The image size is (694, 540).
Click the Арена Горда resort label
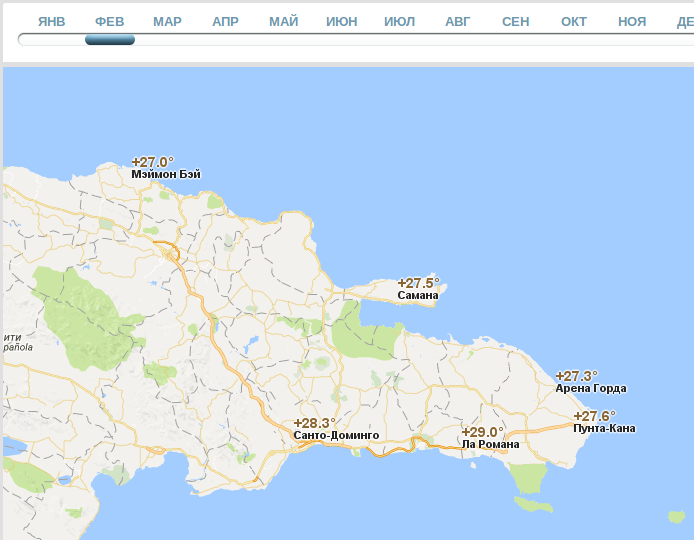pyautogui.click(x=591, y=389)
